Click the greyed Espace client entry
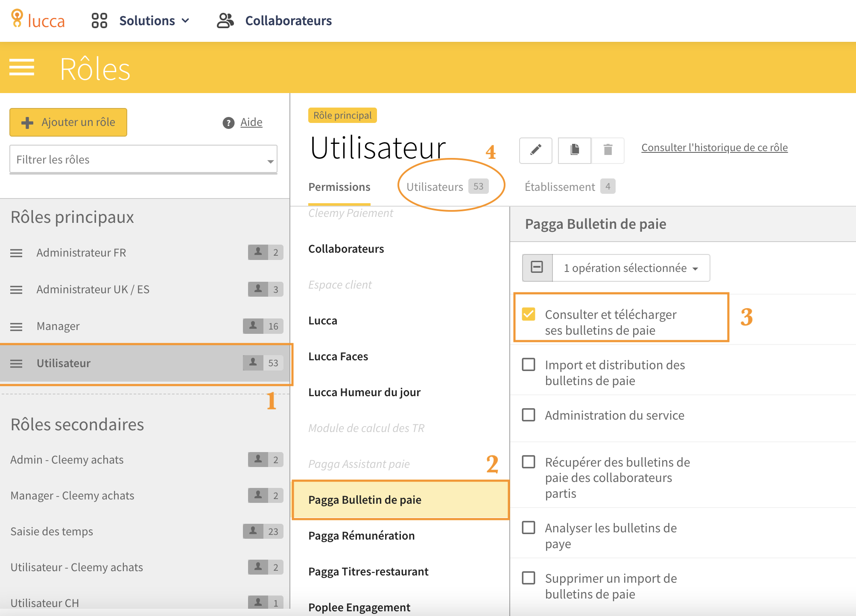This screenshot has height=616, width=856. [x=340, y=285]
